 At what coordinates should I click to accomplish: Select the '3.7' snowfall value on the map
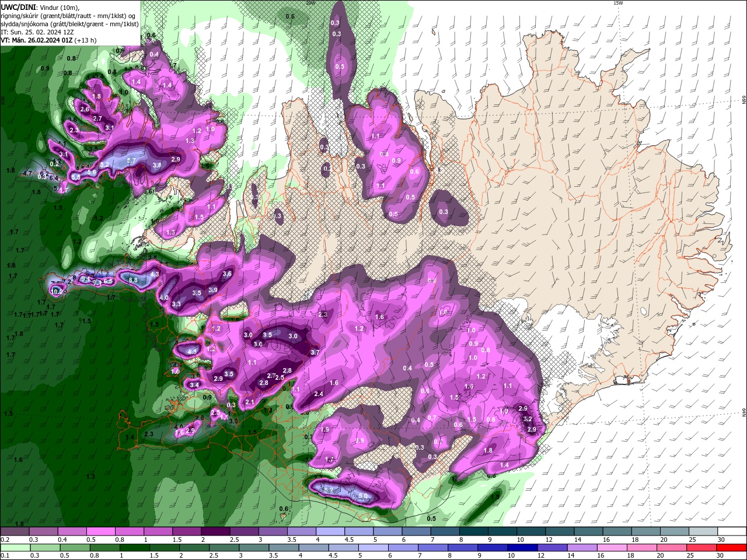(315, 352)
